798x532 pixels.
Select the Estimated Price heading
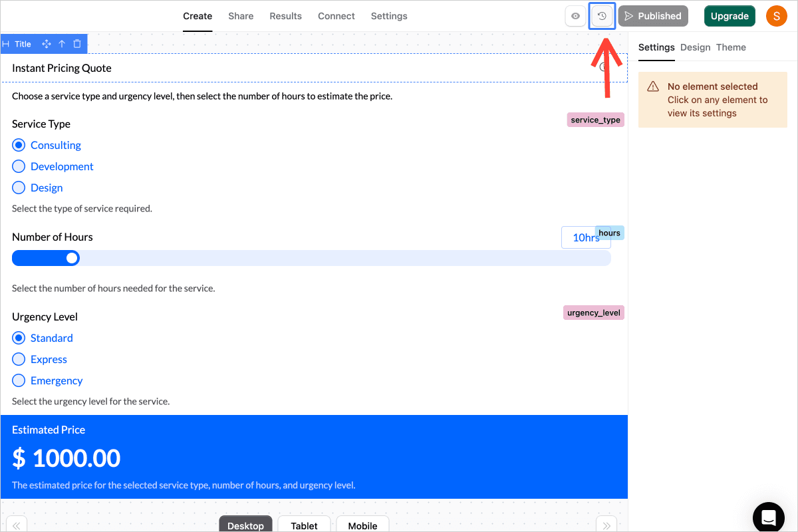point(49,430)
